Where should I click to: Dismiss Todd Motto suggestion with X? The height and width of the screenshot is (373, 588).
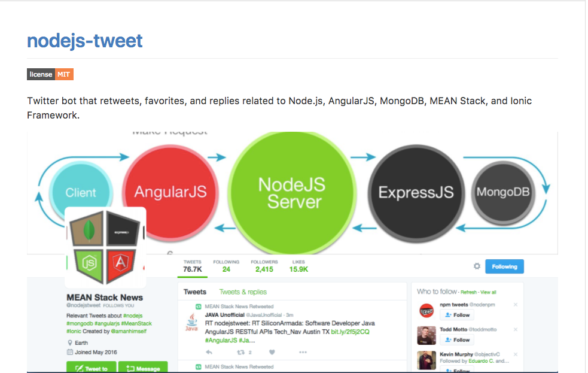[516, 329]
